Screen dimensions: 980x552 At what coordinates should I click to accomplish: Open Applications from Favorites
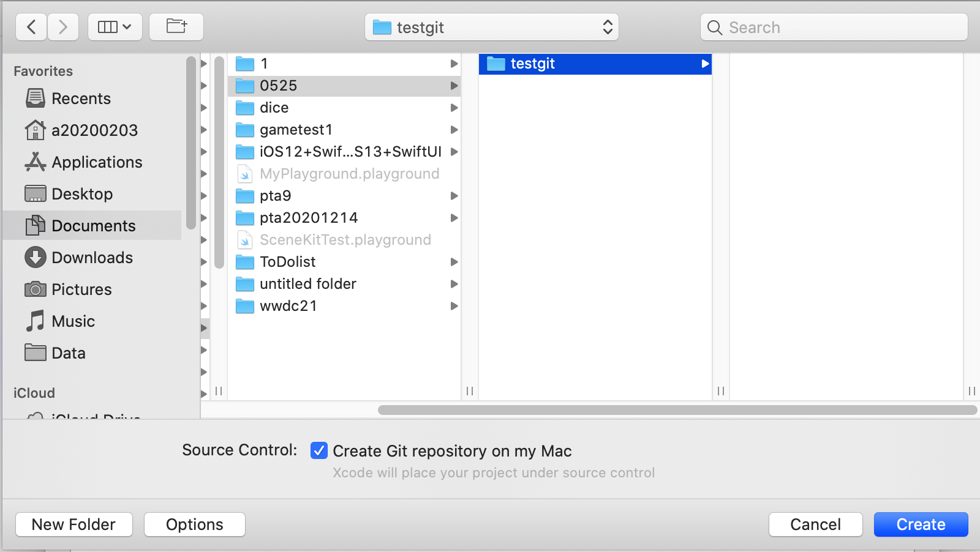(92, 162)
